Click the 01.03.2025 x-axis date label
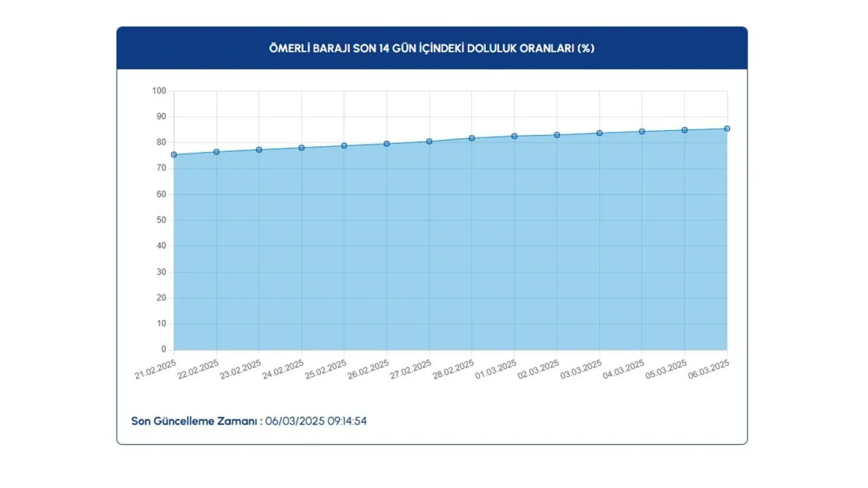 (496, 369)
